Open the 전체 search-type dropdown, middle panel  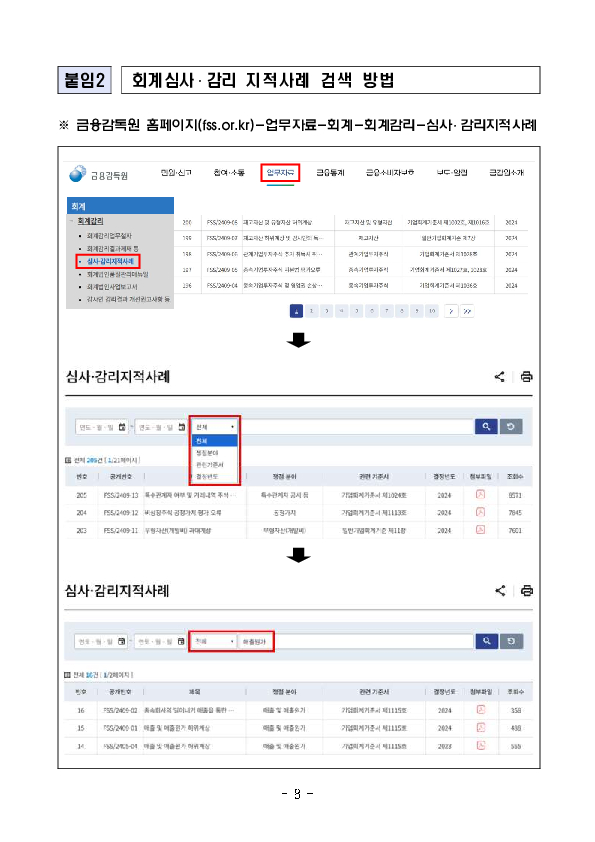pyautogui.click(x=215, y=427)
